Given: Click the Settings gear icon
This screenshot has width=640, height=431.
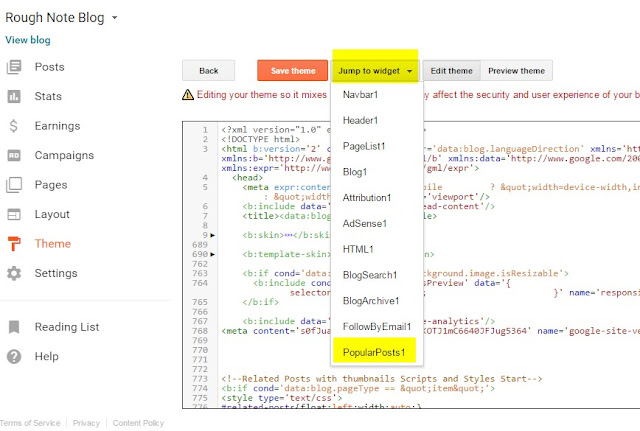Looking at the screenshot, I should [14, 273].
